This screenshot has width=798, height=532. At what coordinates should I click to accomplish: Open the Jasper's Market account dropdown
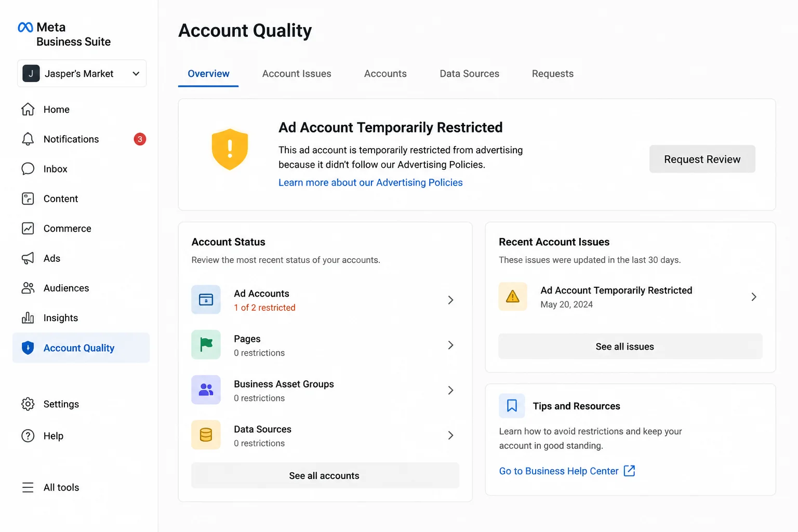pyautogui.click(x=82, y=73)
